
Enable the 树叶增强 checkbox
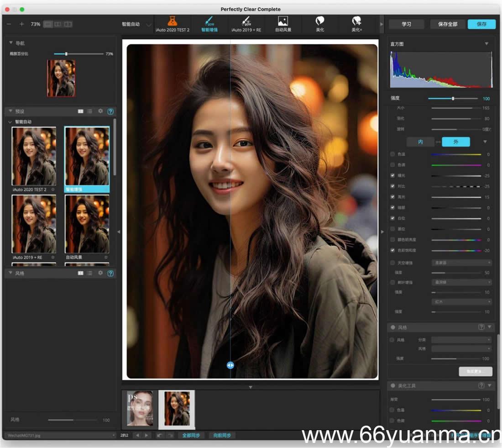point(392,282)
